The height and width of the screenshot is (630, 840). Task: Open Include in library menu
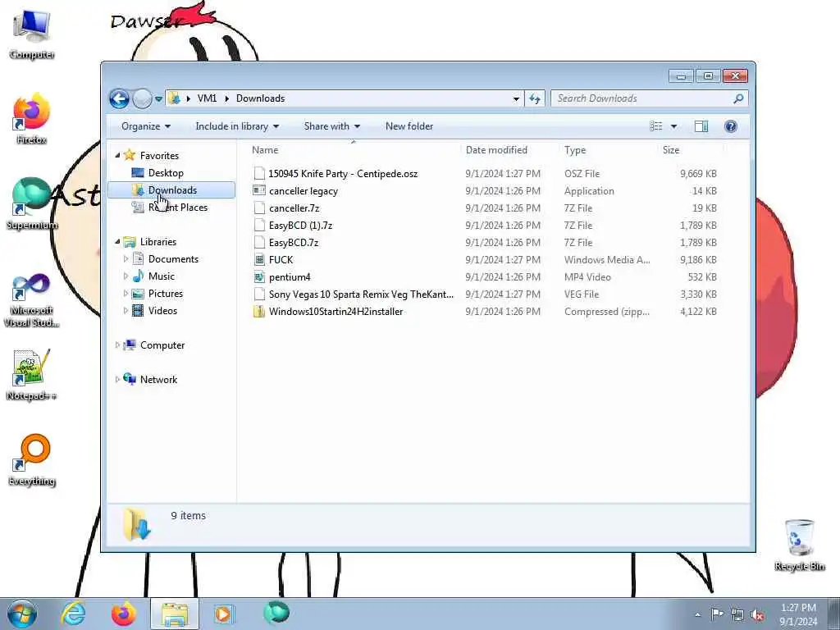tap(237, 126)
